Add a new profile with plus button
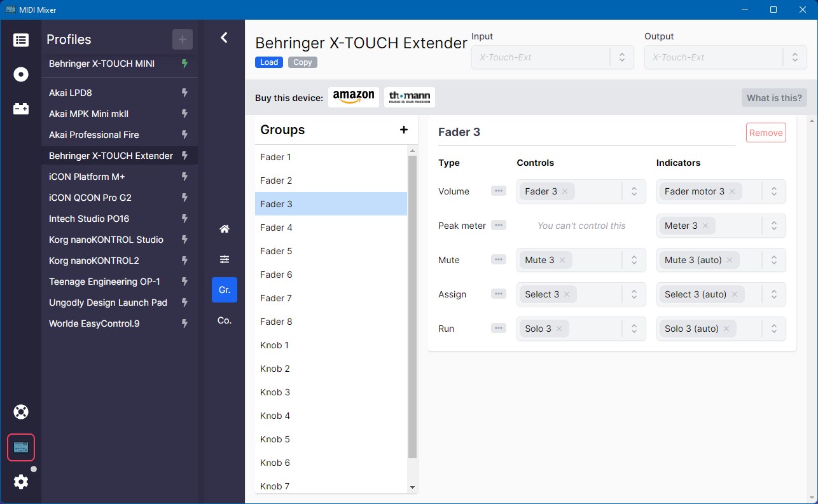Screen dimensions: 818x504 [183, 39]
